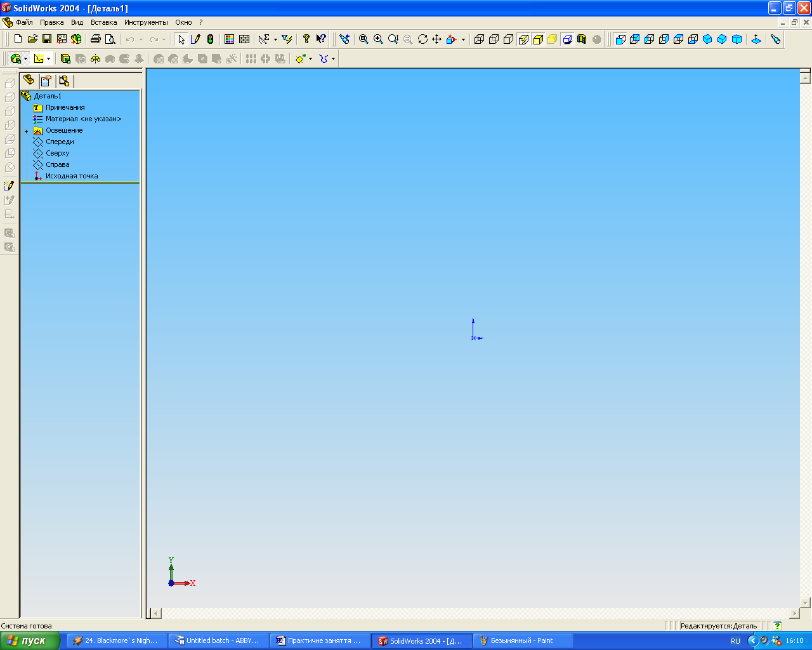This screenshot has width=812, height=650.
Task: Toggle the selection filter toolbar icon
Action: [x=287, y=39]
